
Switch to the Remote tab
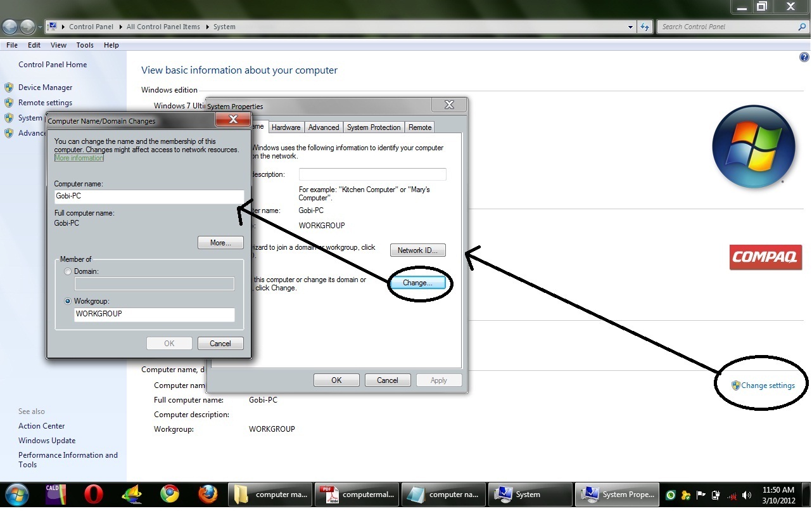(420, 127)
